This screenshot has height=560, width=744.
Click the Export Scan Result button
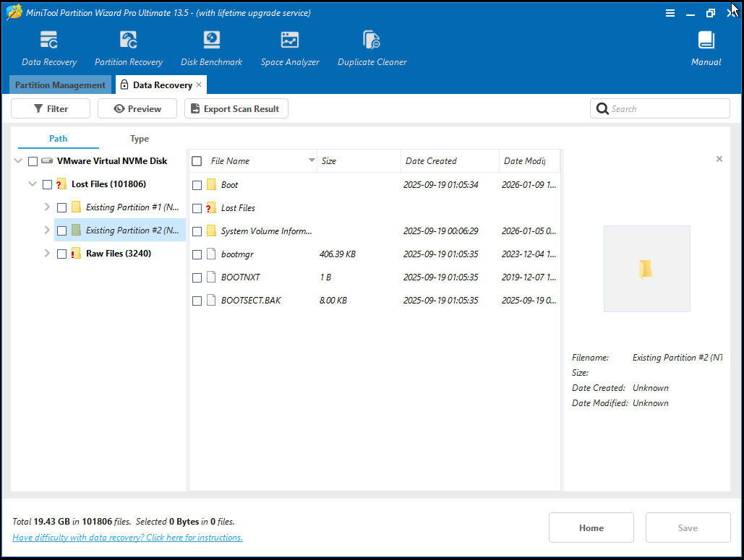pyautogui.click(x=236, y=108)
